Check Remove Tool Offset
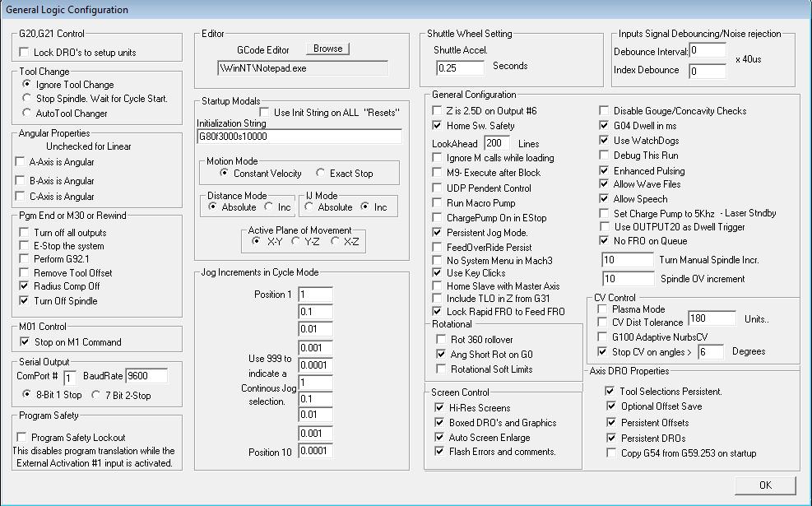812x506 pixels. coord(24,272)
